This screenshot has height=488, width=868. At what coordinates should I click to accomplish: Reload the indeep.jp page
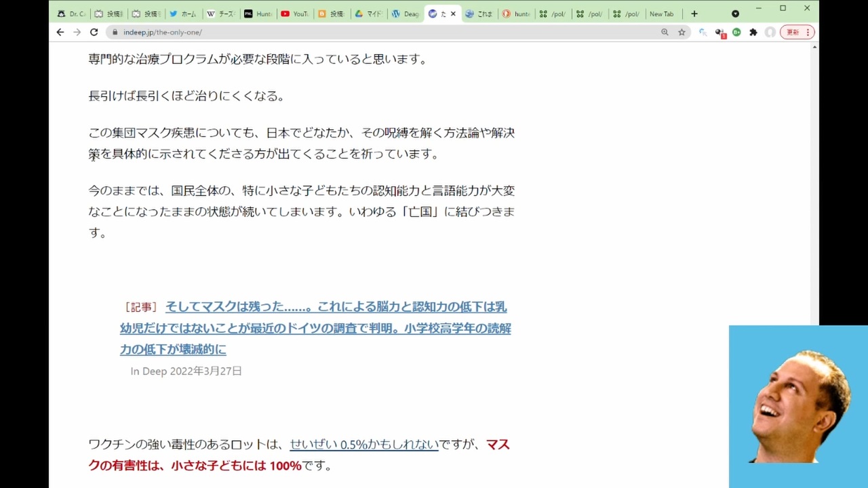click(x=94, y=32)
